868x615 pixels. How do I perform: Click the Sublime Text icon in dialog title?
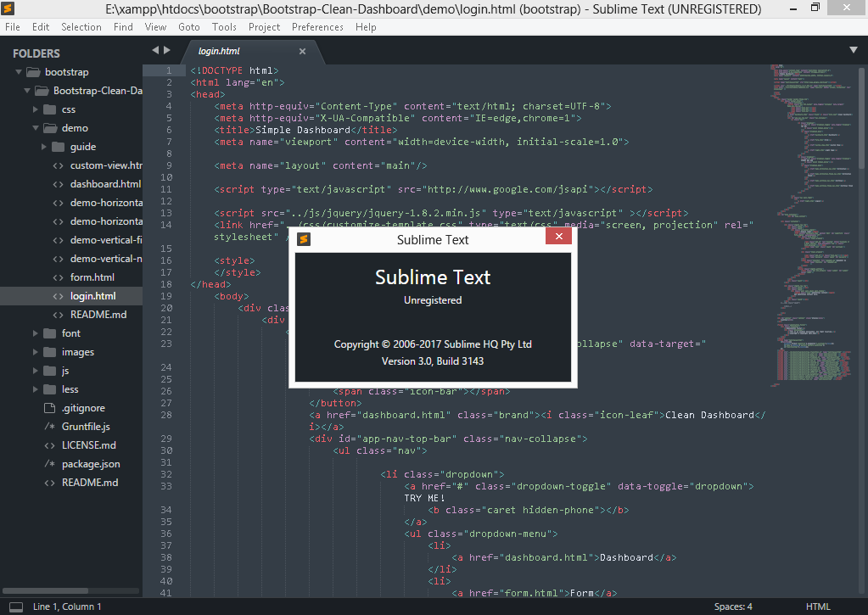[x=305, y=239]
